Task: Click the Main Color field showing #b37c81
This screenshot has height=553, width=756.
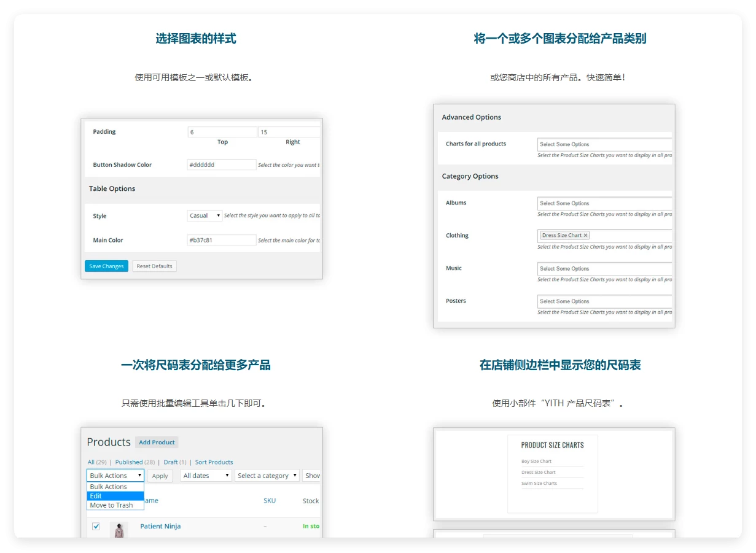Action: (x=221, y=240)
